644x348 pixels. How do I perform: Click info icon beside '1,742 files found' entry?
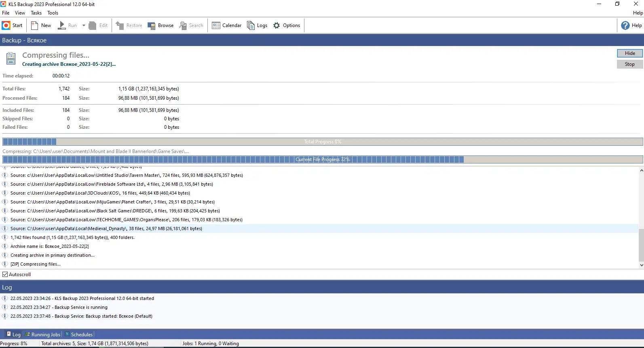tap(5, 237)
